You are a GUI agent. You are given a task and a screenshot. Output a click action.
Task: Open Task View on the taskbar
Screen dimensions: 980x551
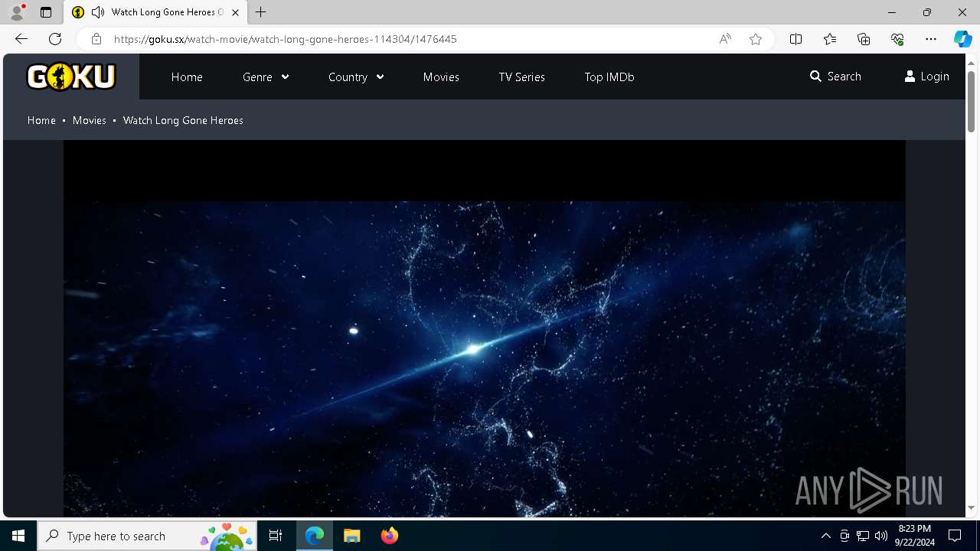(276, 536)
